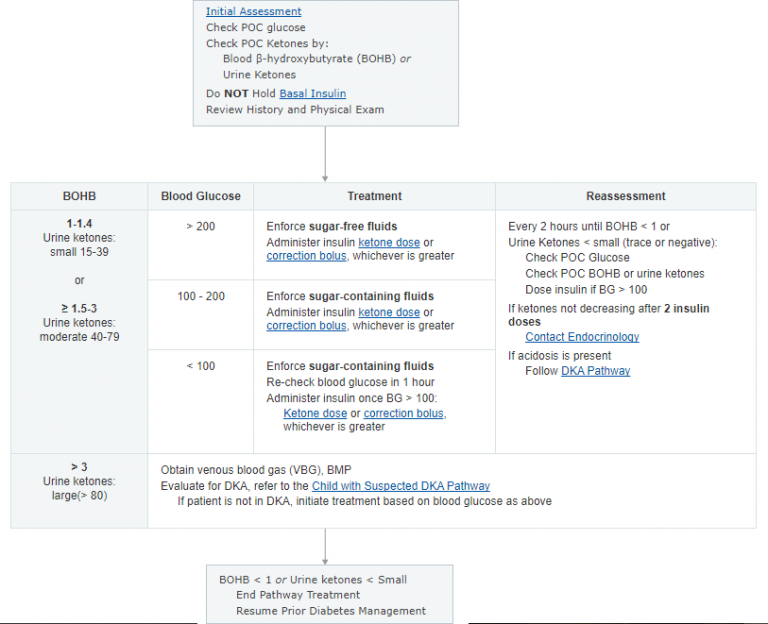Viewport: 768px width, 624px height.
Task: Select the Reassessment column header
Action: tap(625, 196)
